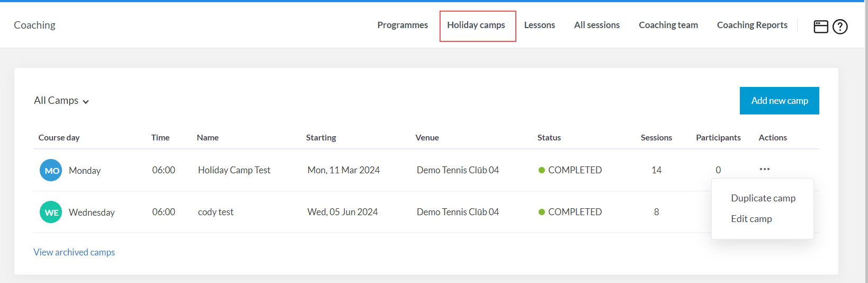Open the window panel icon in header

pos(820,26)
